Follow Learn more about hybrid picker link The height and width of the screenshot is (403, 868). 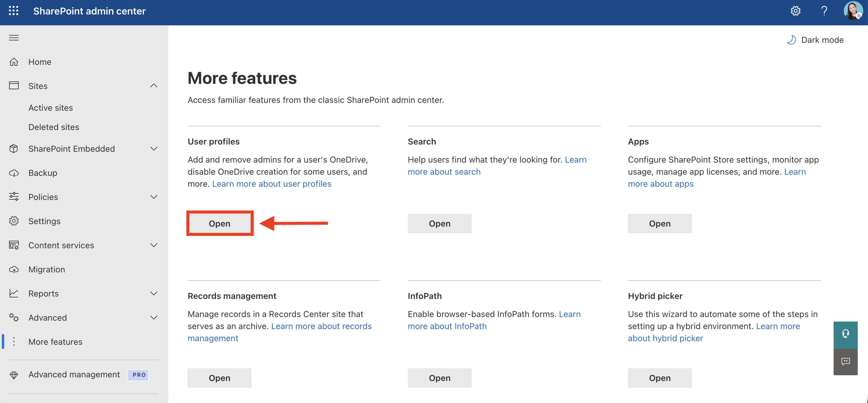[x=665, y=338]
